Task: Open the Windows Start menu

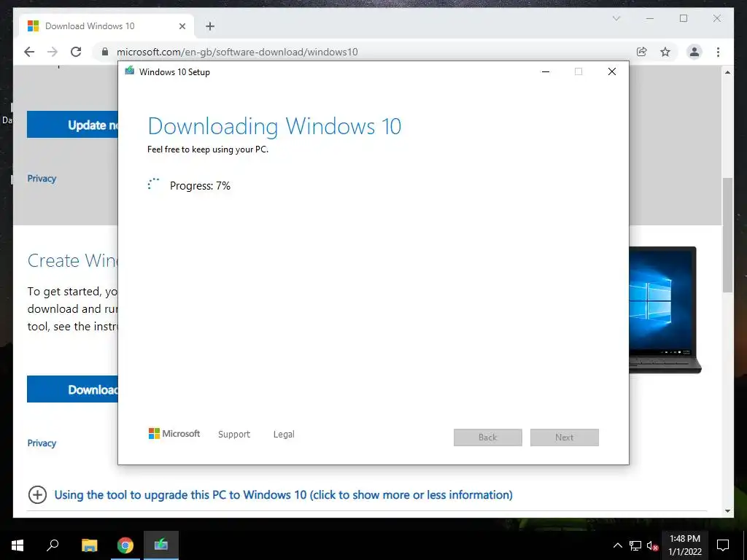Action: coord(18,545)
